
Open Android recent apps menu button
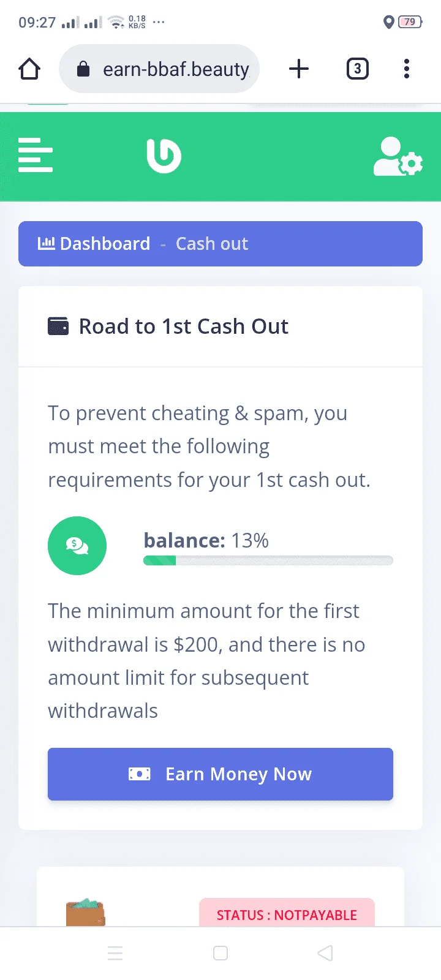tap(115, 953)
